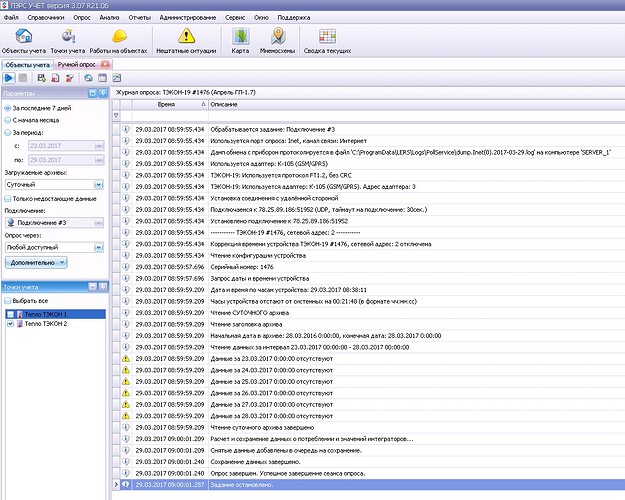Select За период radio option
The width and height of the screenshot is (625, 500).
pyautogui.click(x=8, y=133)
